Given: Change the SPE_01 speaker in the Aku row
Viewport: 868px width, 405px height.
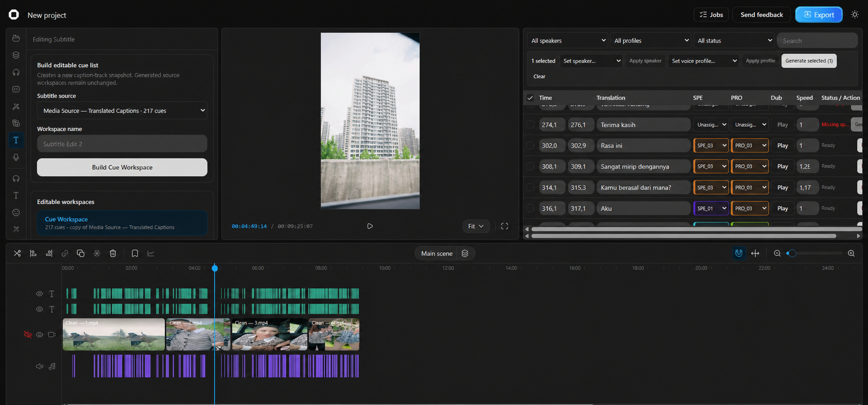Looking at the screenshot, I should coord(711,208).
